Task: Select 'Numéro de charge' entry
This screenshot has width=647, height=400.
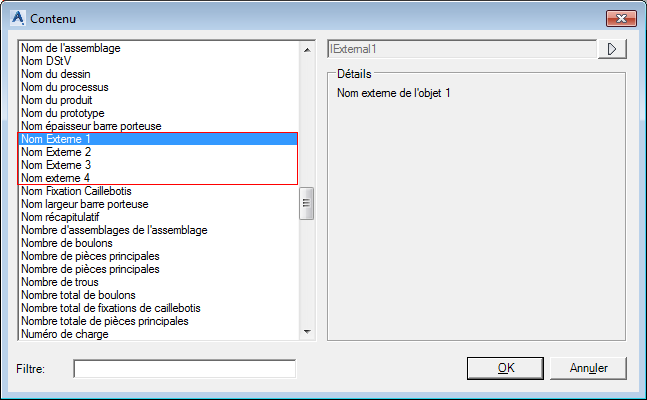Action: click(x=65, y=334)
